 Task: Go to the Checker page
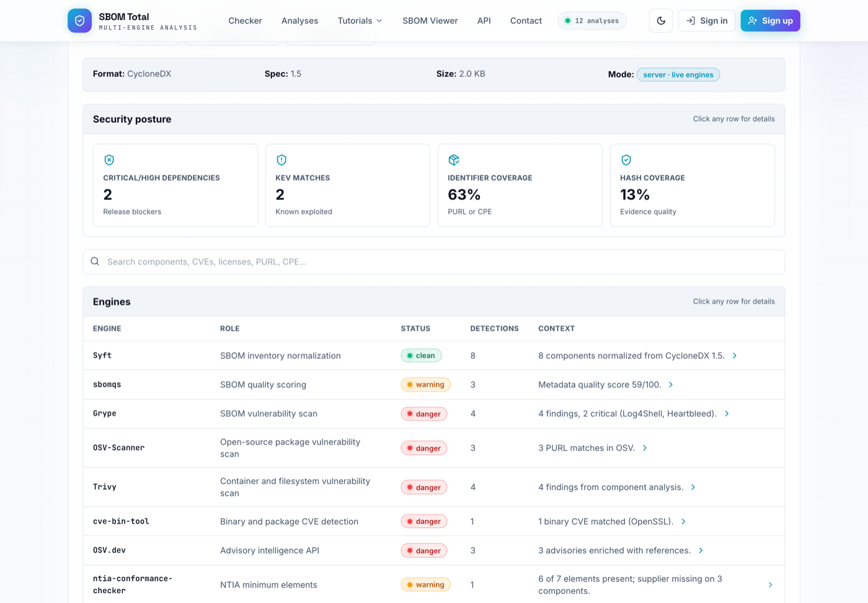click(x=245, y=20)
